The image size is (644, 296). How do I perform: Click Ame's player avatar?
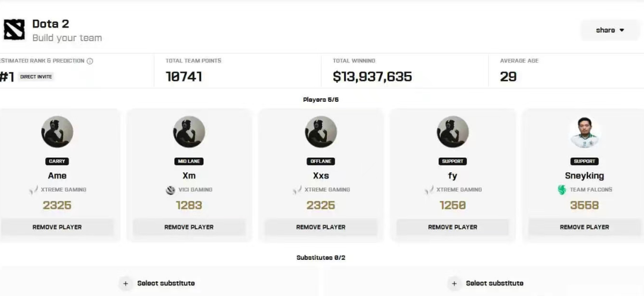pos(57,132)
